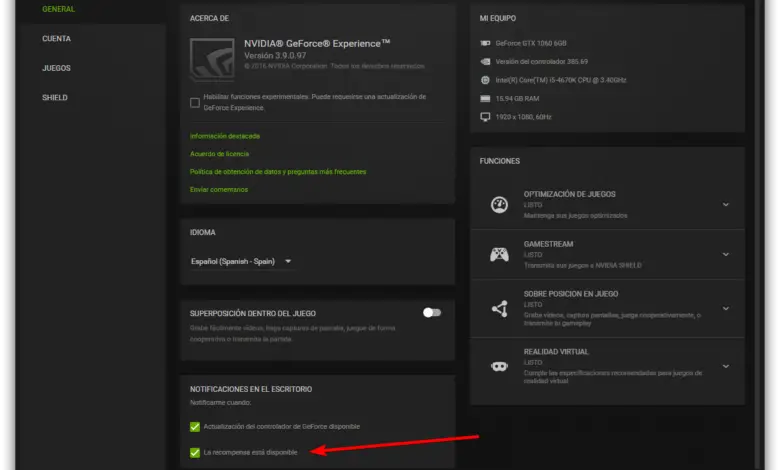Viewport: 780px width, 470px height.
Task: Click the in-game overlay share icon
Action: point(500,308)
